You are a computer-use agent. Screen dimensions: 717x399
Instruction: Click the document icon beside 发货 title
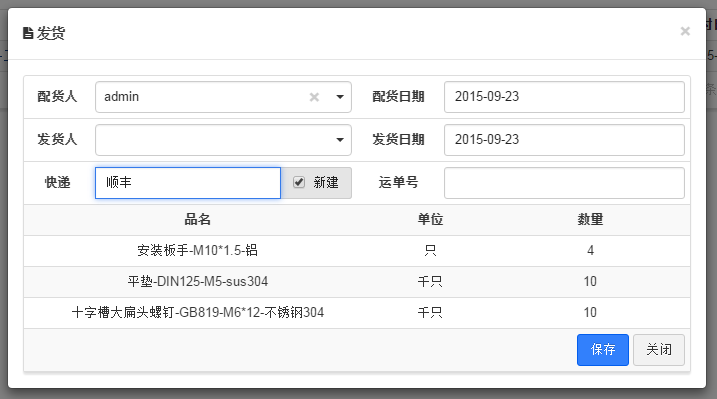click(28, 33)
